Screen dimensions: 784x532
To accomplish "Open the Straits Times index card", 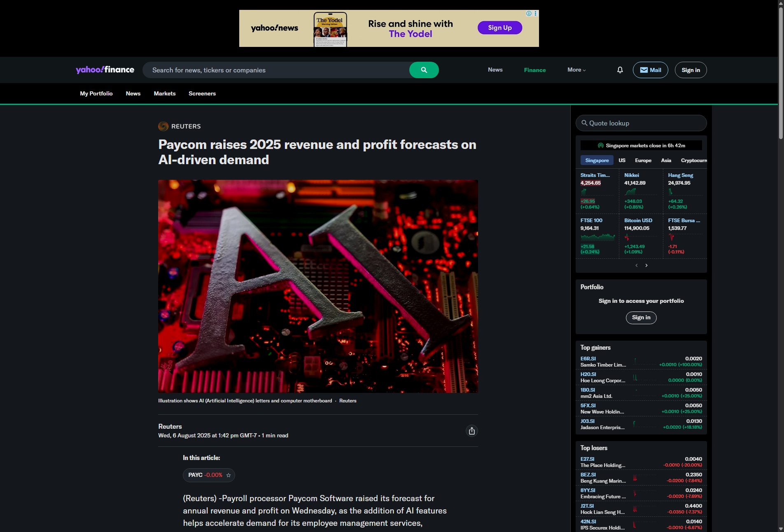I will point(597,191).
